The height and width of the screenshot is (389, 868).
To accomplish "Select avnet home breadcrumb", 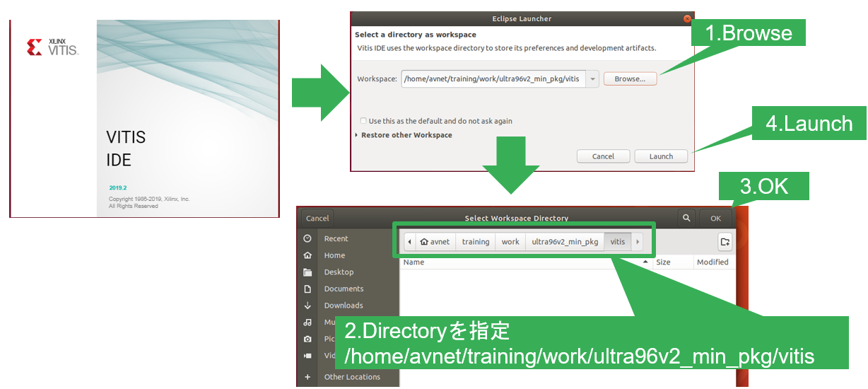I will click(435, 241).
